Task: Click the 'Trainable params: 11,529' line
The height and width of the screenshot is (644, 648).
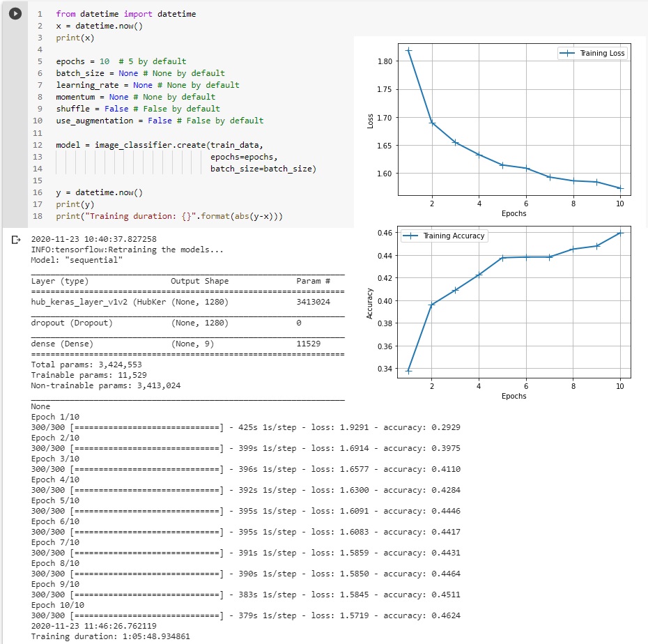Action: 89,376
